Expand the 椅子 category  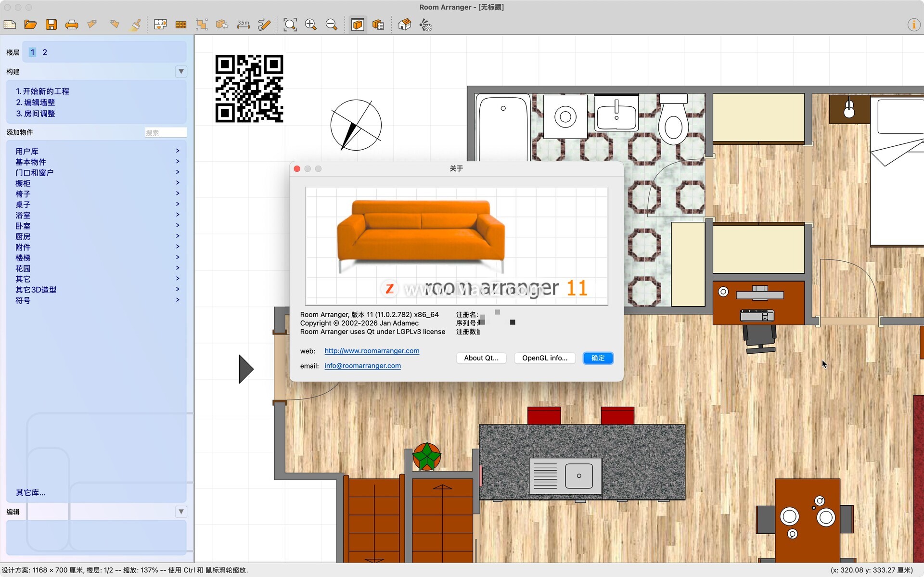tap(97, 193)
